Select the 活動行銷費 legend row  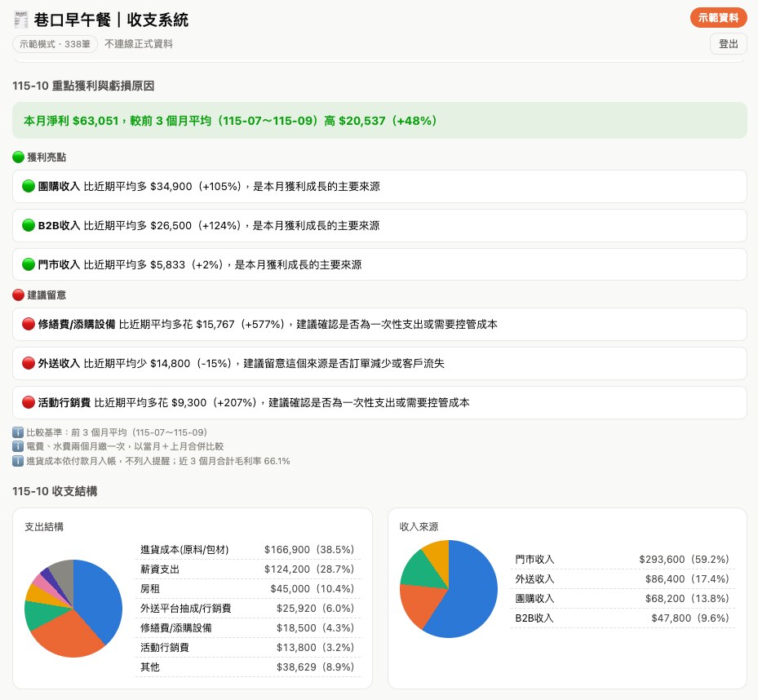pos(248,647)
